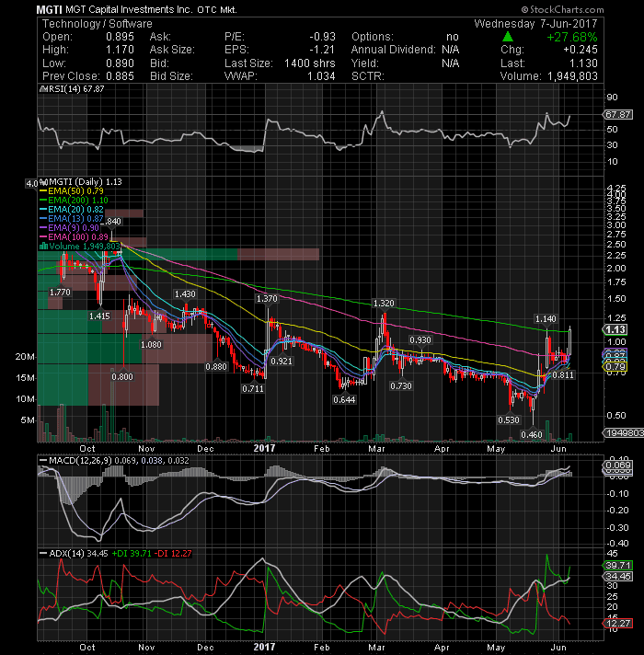
Task: Click the Open value 0.895
Action: pyautogui.click(x=120, y=37)
